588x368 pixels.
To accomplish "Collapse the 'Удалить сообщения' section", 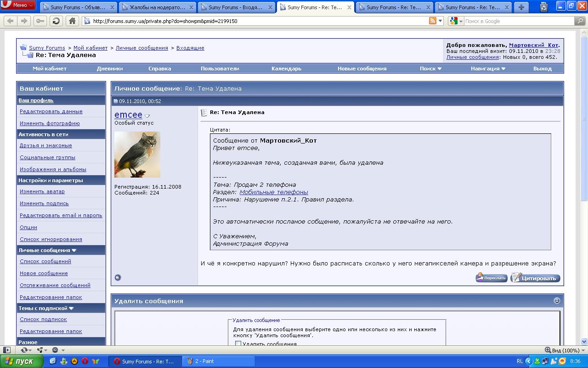I will tap(557, 300).
